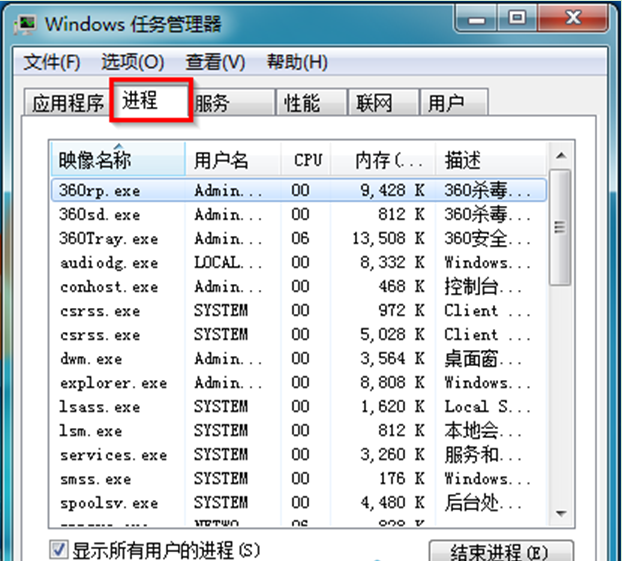This screenshot has width=622, height=561.
Task: Click the 9,428 K memory value
Action: pos(393,190)
